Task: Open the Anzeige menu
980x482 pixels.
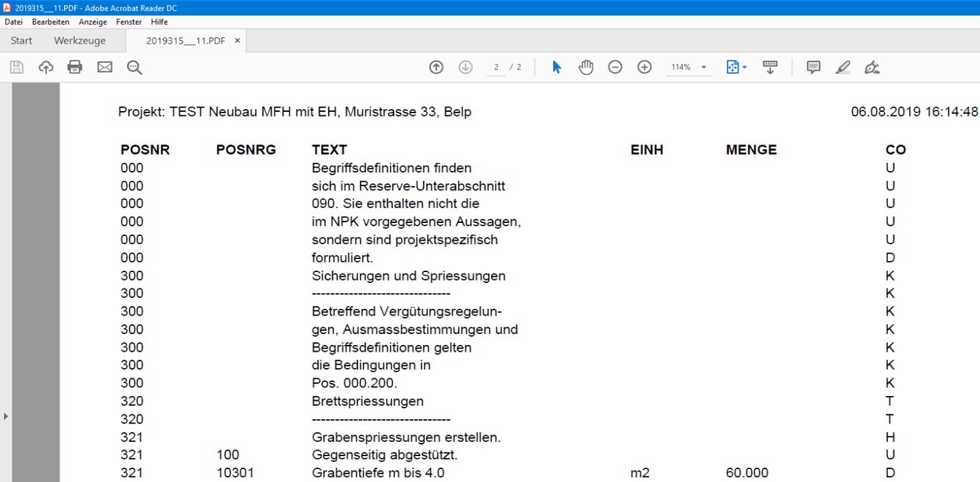Action: [x=93, y=22]
